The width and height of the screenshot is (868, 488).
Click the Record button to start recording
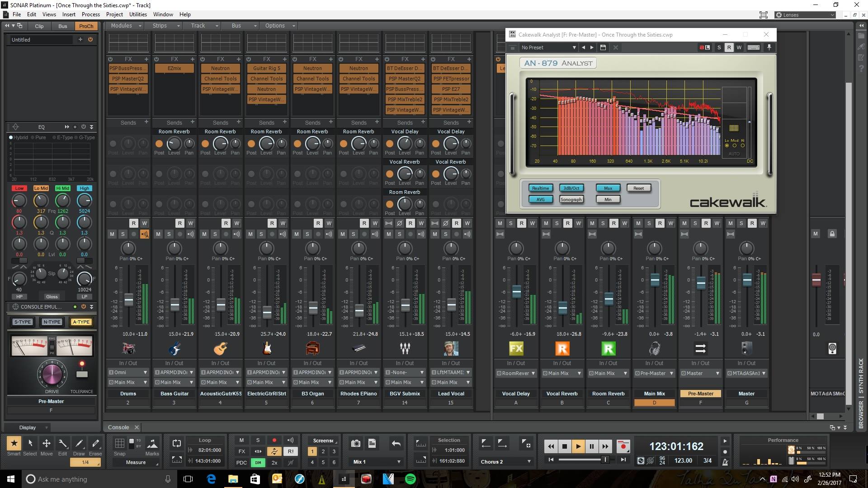(x=623, y=446)
